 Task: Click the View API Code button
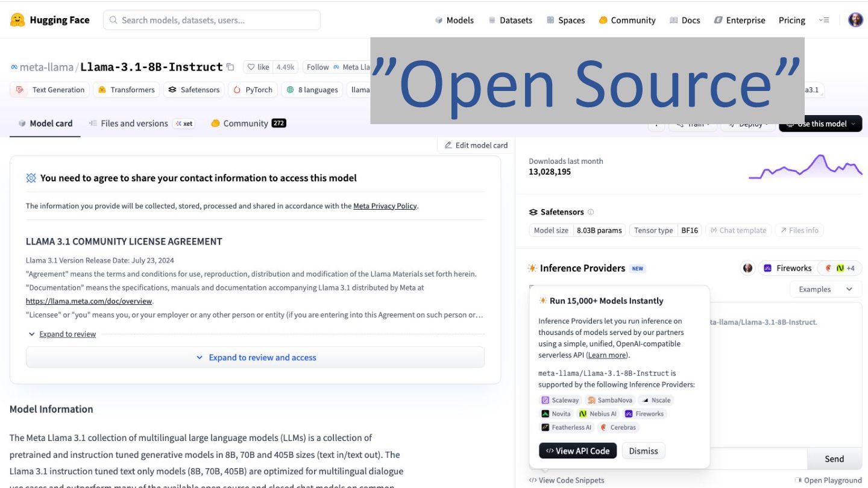click(577, 451)
